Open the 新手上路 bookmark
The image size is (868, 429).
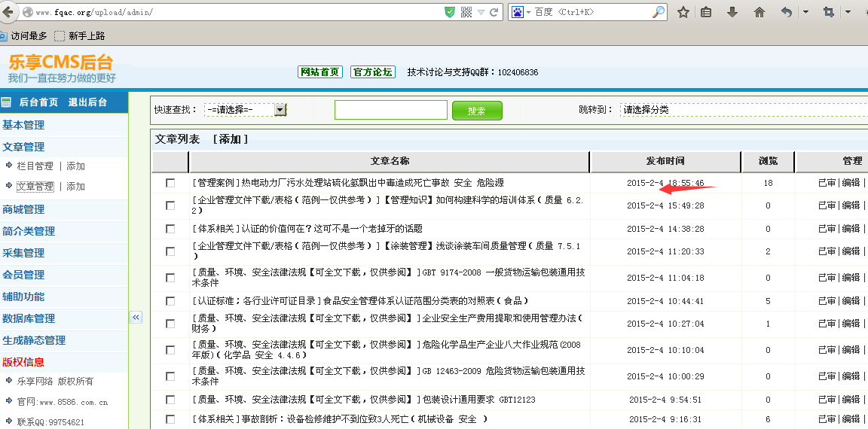[80, 36]
